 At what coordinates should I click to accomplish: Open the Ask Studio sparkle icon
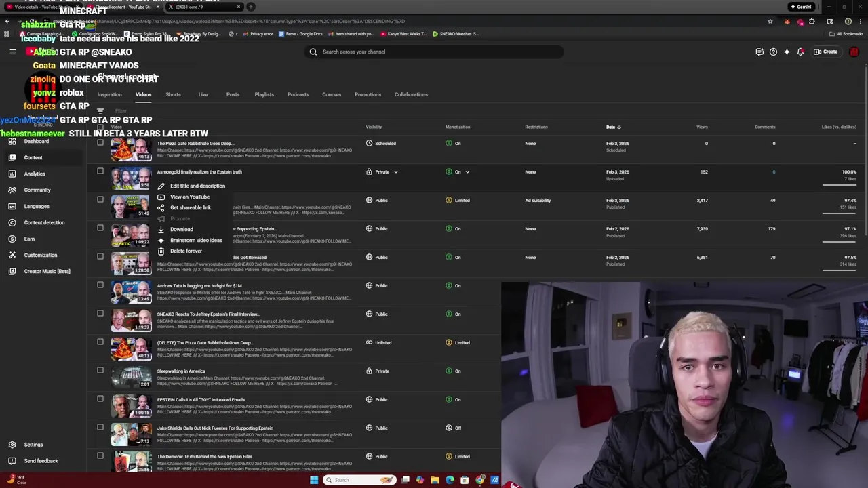click(x=787, y=52)
